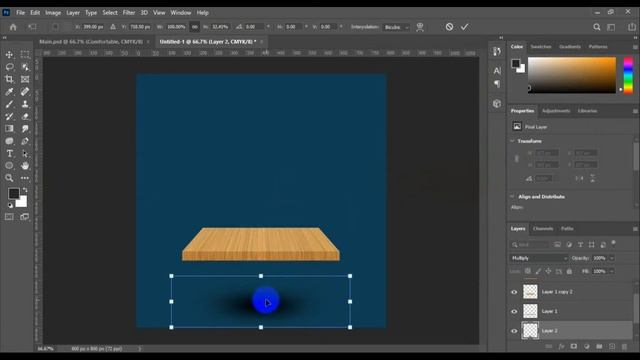Image resolution: width=640 pixels, height=360 pixels.
Task: Collapse the Align and Distribute section
Action: tap(512, 196)
